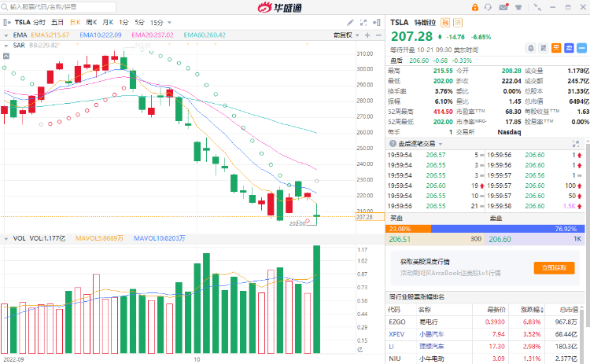Click the orange 买 buy icon
The height and width of the screenshot is (364, 590).
coord(556,48)
